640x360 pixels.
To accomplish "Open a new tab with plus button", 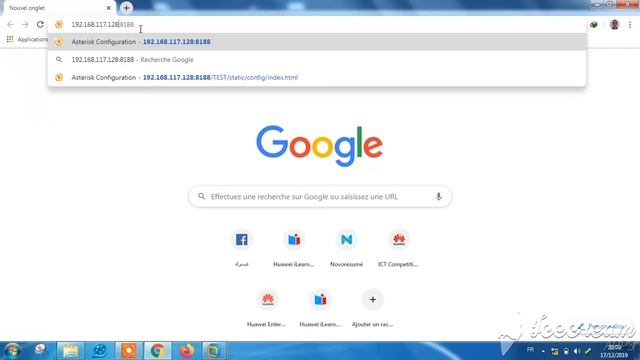I will click(x=126, y=8).
